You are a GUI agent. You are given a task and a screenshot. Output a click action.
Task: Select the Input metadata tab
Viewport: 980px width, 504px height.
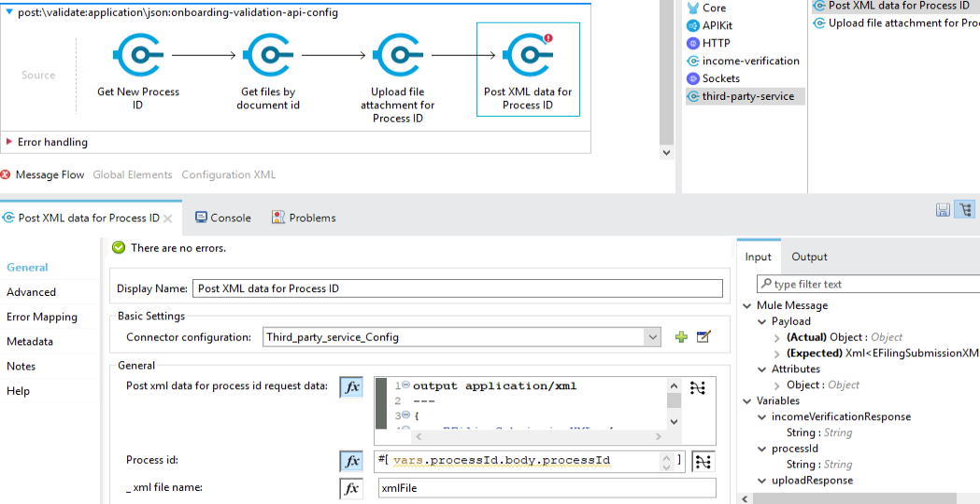[759, 257]
